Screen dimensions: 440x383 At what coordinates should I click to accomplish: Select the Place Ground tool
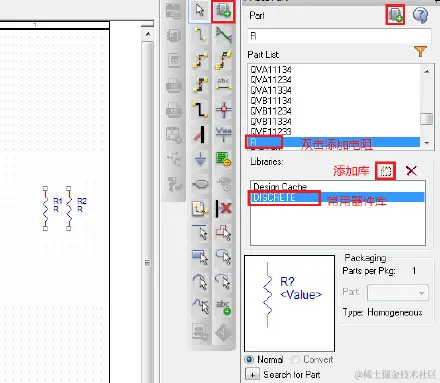coord(200,159)
